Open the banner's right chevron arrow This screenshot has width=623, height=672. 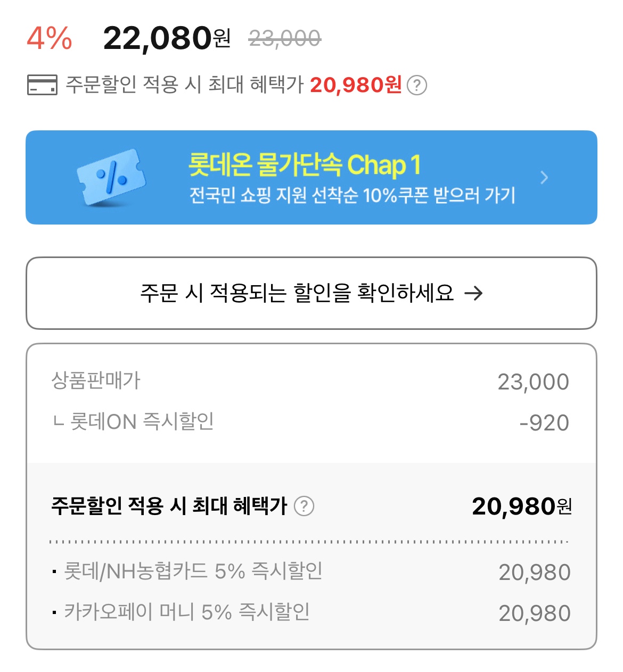point(544,178)
